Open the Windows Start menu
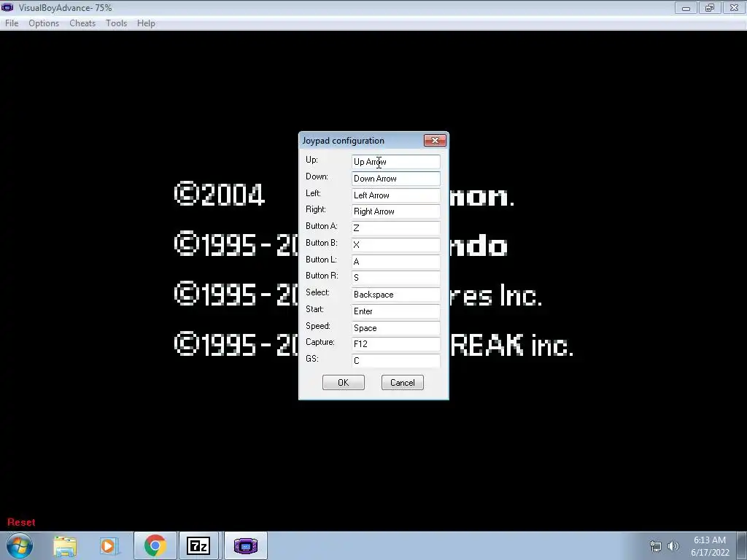The height and width of the screenshot is (560, 747). (x=20, y=545)
